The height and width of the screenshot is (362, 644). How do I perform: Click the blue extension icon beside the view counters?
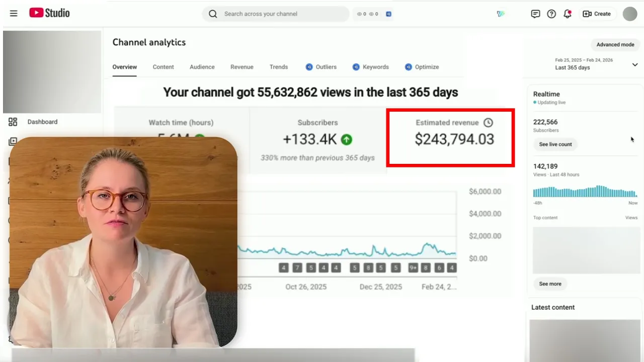[388, 14]
